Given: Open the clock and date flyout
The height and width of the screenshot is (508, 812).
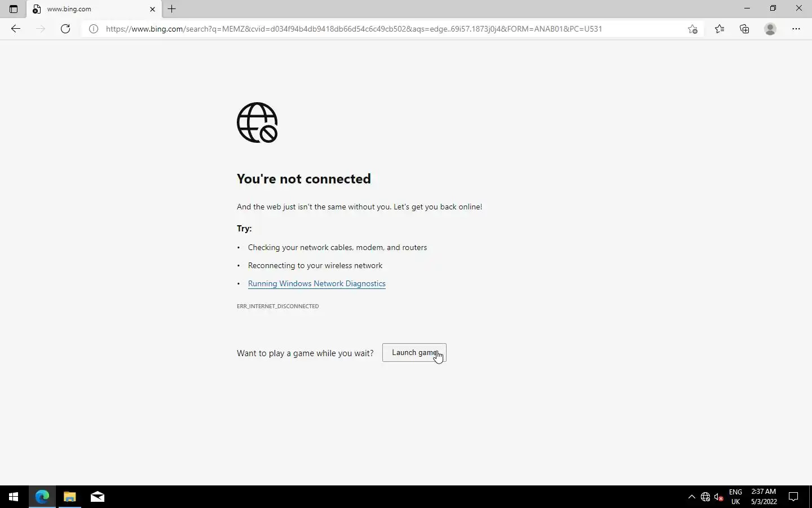Looking at the screenshot, I should [x=764, y=497].
